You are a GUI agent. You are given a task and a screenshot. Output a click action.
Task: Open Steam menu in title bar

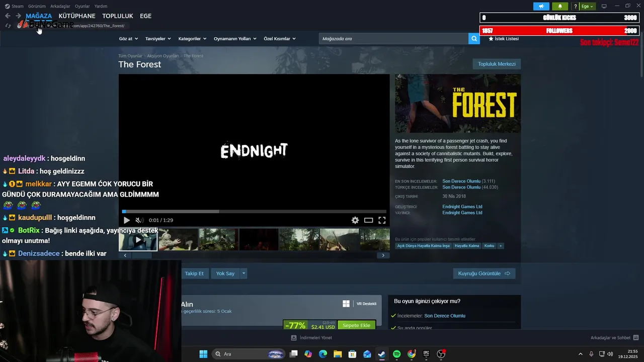pos(14,6)
